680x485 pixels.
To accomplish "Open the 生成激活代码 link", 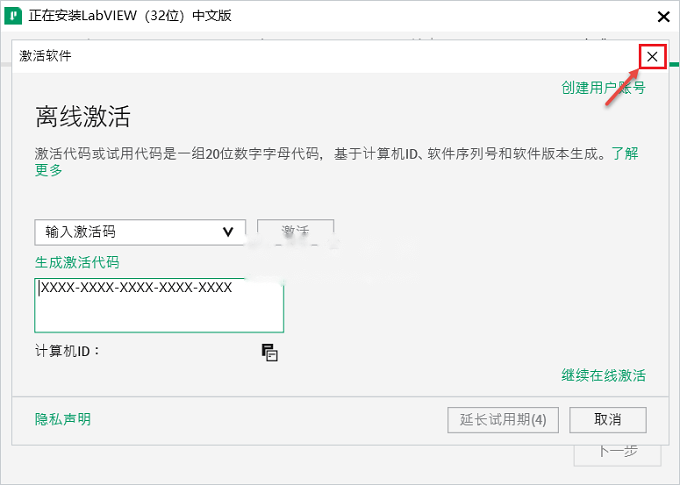I will coord(77,262).
